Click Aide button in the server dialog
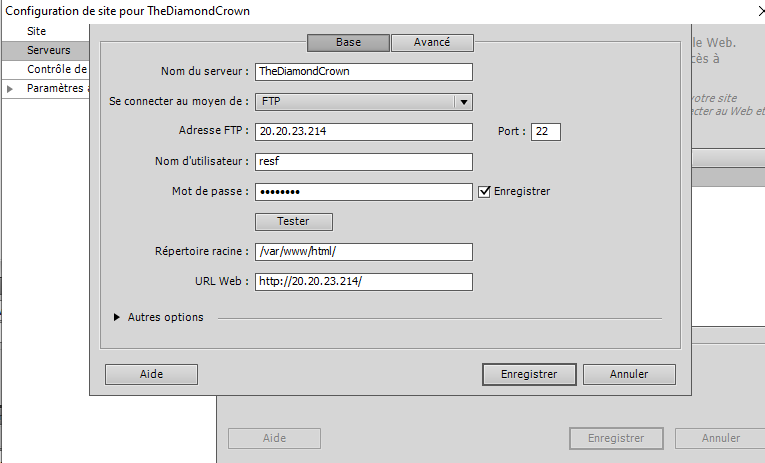This screenshot has height=463, width=765. (x=151, y=374)
